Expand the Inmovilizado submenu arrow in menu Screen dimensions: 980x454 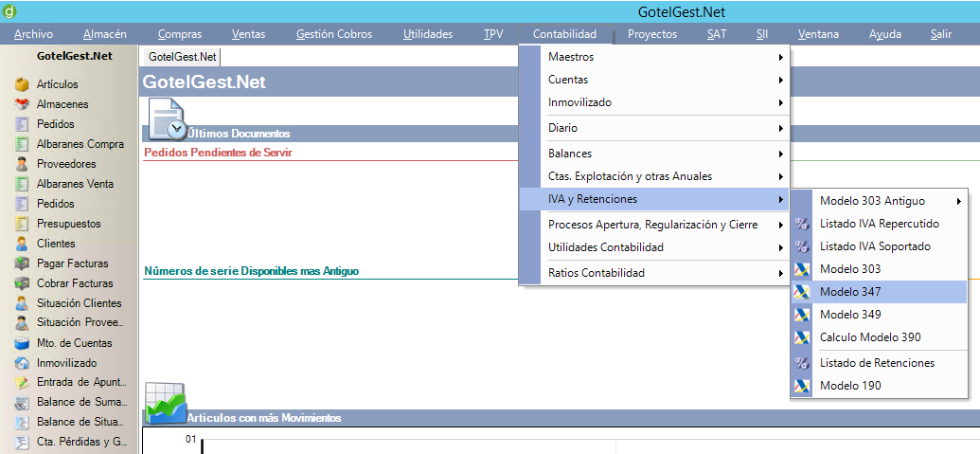pyautogui.click(x=781, y=102)
